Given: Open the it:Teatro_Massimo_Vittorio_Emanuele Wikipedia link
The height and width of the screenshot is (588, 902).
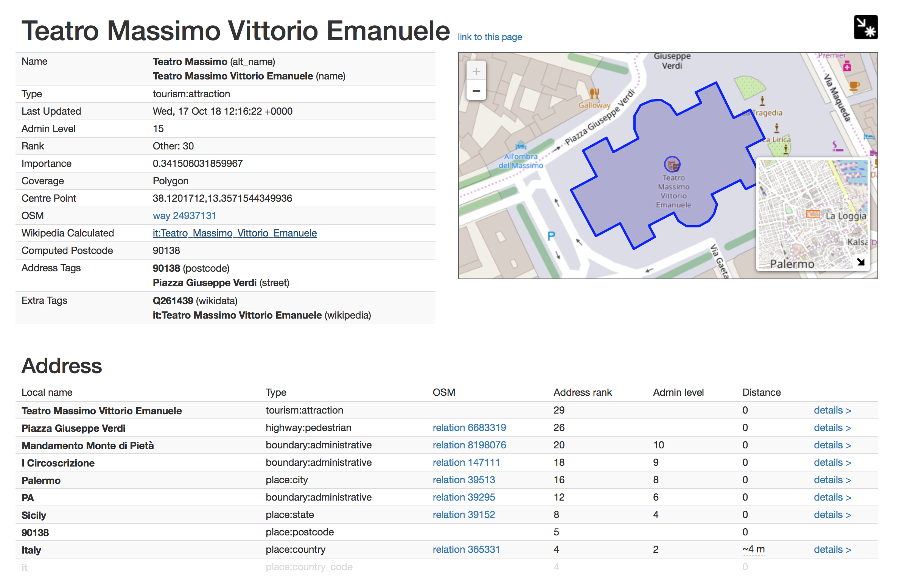Looking at the screenshot, I should [x=235, y=233].
